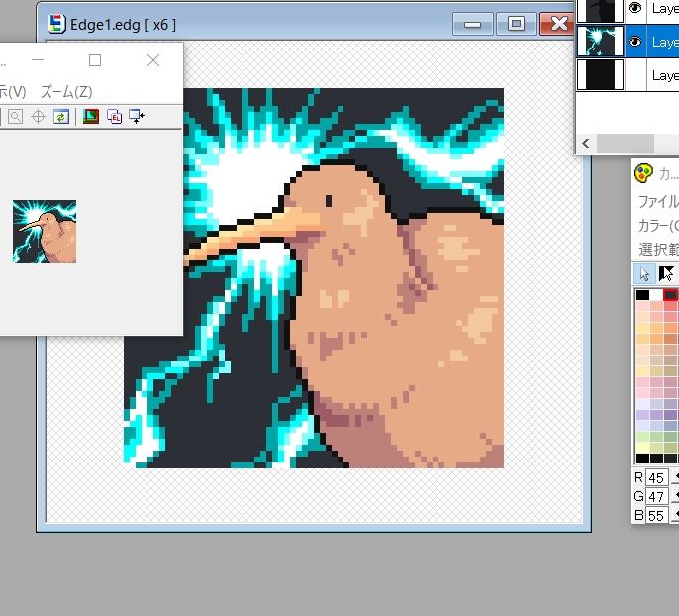Click the window-with-arrows fit icon
This screenshot has height=616, width=679.
point(137,117)
